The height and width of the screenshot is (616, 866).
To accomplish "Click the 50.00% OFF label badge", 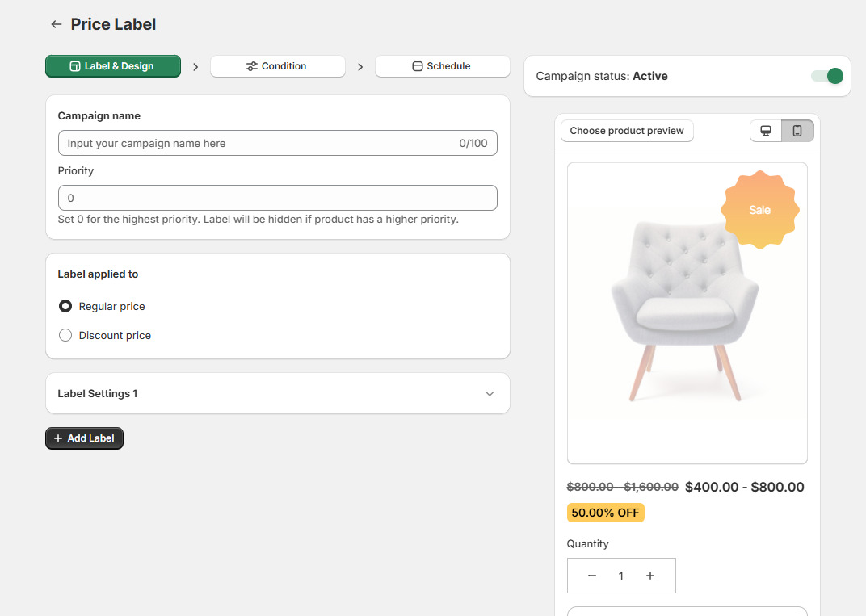I will 605,513.
